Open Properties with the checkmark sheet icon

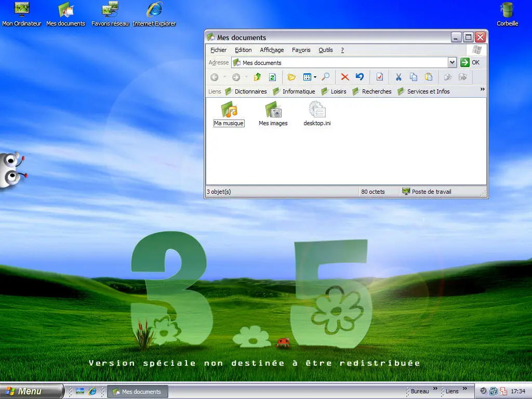click(380, 77)
